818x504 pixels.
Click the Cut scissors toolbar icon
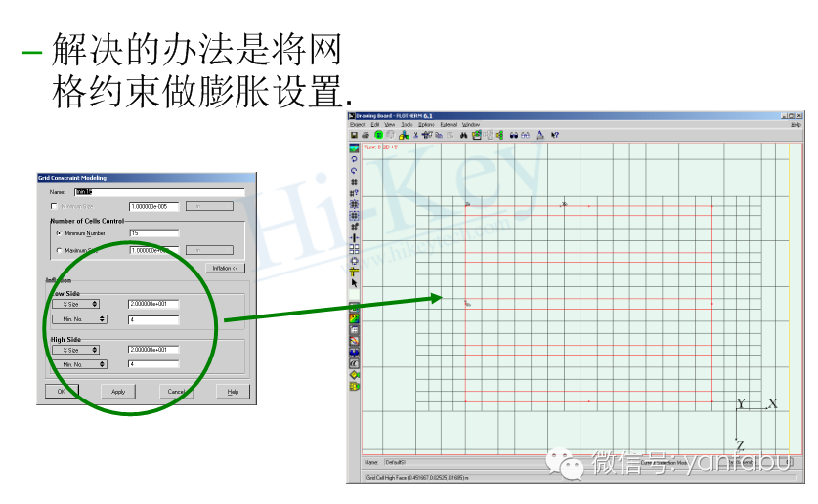[x=415, y=135]
